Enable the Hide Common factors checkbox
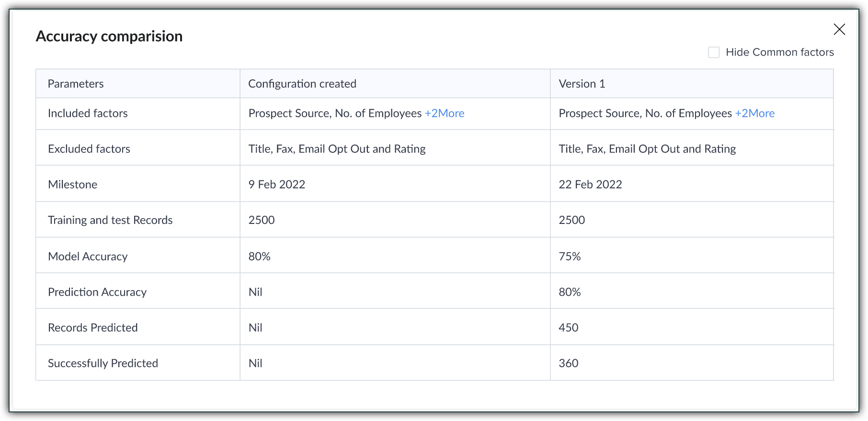Screen dimensions: 868x421 click(714, 52)
